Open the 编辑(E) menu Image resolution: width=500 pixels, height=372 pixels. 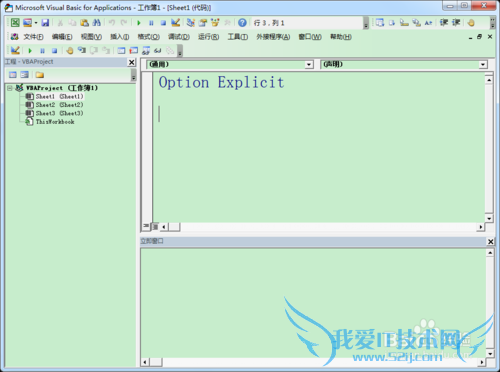[x=62, y=37]
